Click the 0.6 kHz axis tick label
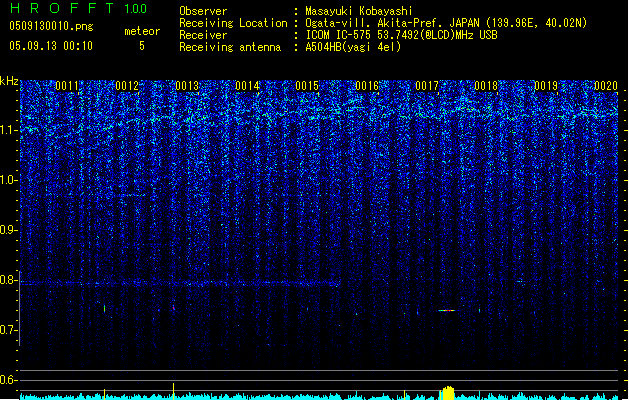Screen dimensions: 629x400 [8, 380]
